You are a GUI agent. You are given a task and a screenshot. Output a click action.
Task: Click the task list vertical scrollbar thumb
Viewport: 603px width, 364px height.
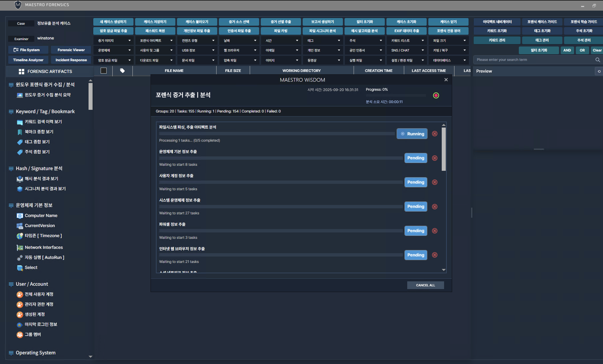[443, 149]
